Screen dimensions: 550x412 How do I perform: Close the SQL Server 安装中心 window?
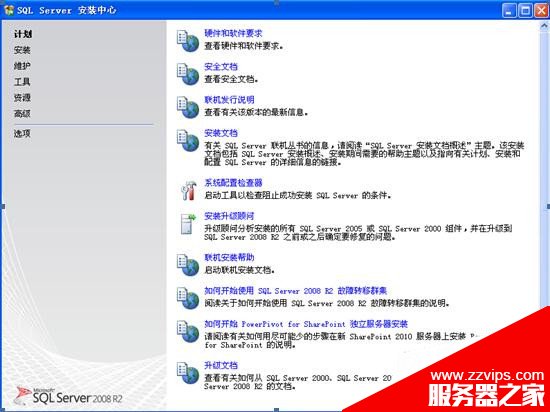point(541,10)
